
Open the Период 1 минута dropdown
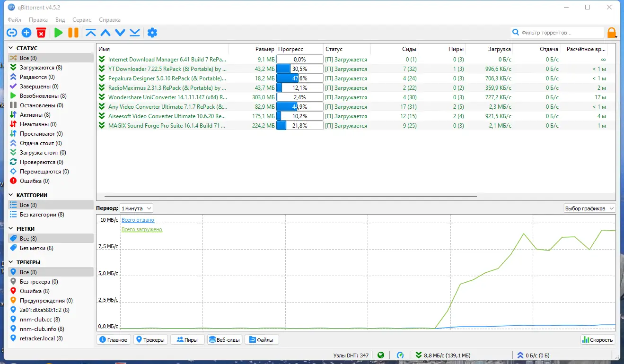click(136, 208)
